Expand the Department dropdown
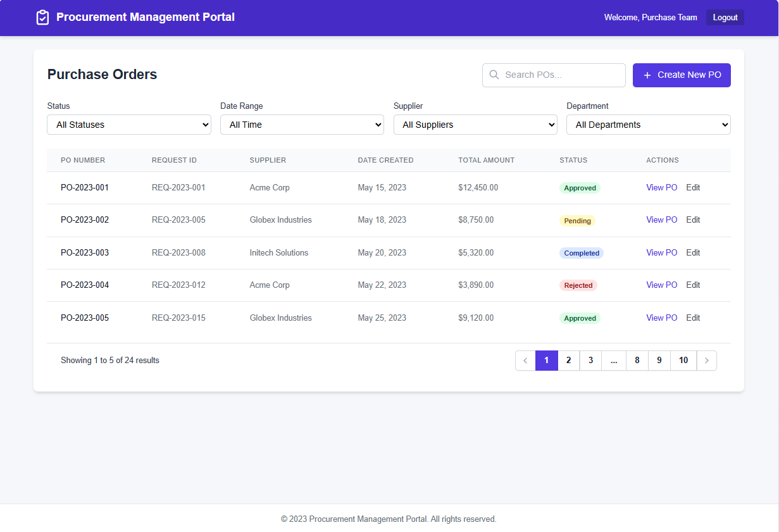This screenshot has height=532, width=779. 649,125
